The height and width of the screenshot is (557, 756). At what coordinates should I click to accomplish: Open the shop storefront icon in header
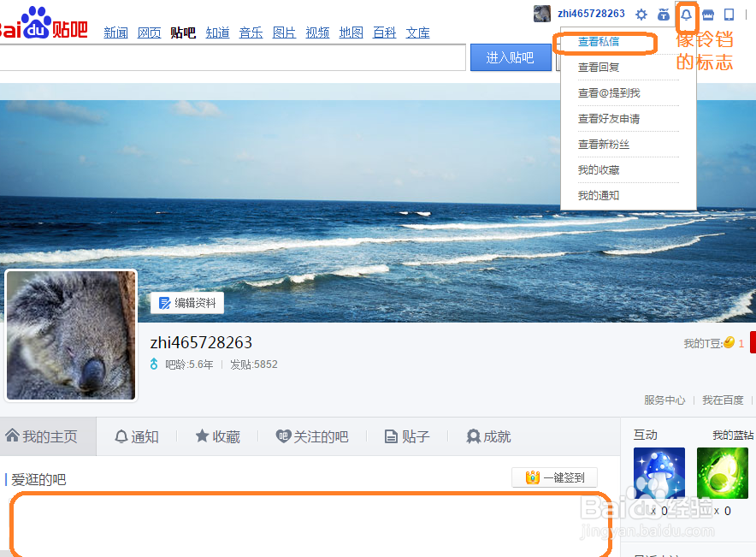click(x=708, y=15)
